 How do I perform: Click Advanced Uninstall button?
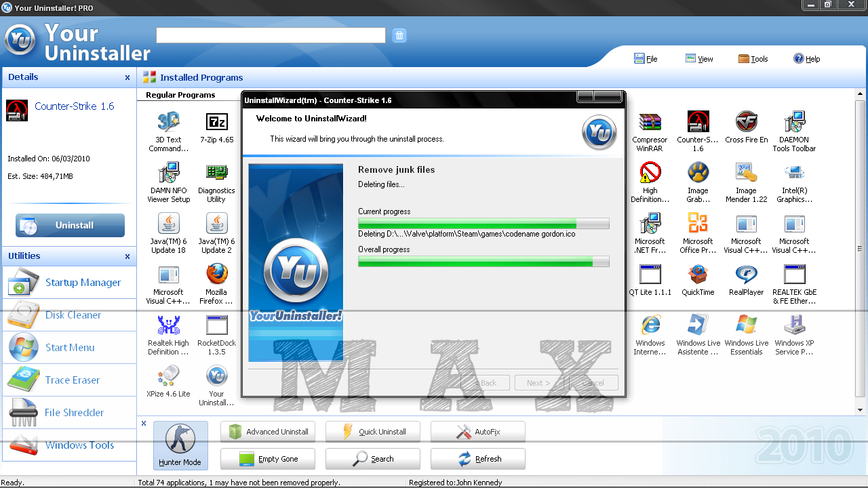tap(268, 432)
